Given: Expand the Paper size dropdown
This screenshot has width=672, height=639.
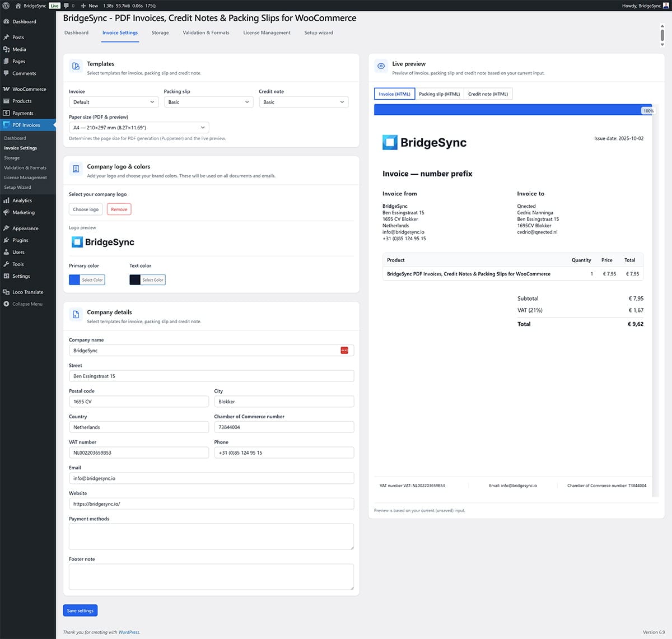Looking at the screenshot, I should (139, 128).
